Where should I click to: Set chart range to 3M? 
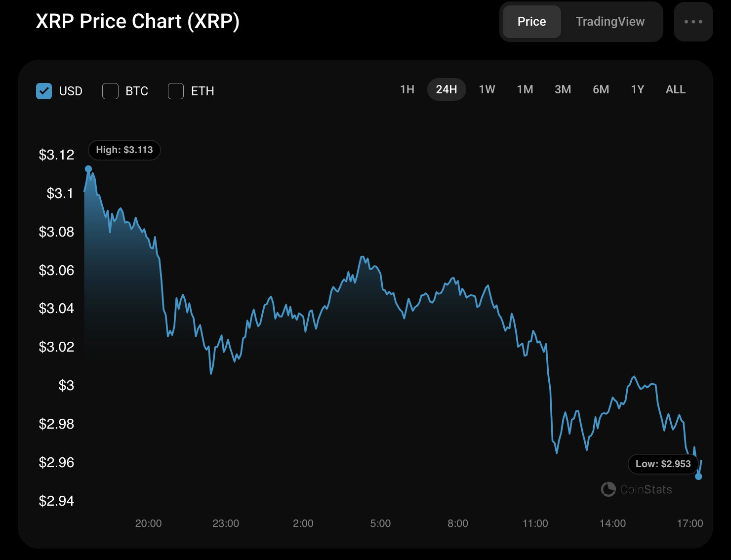tap(563, 89)
